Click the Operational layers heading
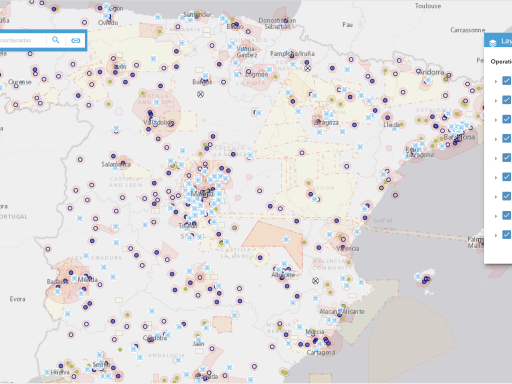This screenshot has height=384, width=512. click(501, 62)
